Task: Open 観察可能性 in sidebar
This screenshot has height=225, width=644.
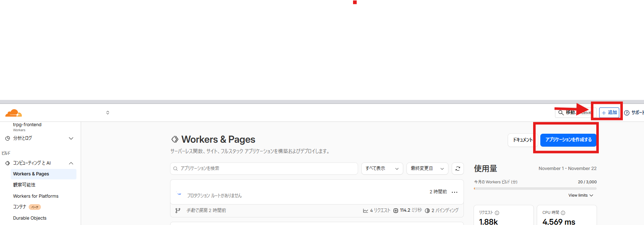Action: click(24, 185)
